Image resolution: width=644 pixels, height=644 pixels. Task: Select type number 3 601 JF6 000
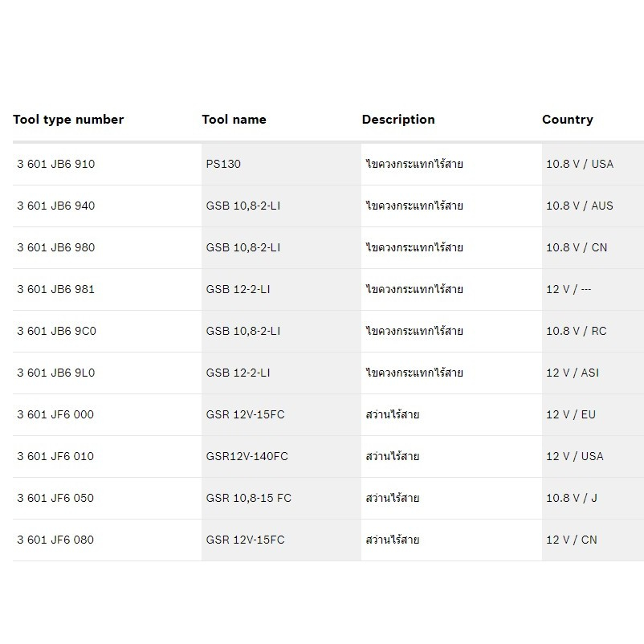coord(55,414)
